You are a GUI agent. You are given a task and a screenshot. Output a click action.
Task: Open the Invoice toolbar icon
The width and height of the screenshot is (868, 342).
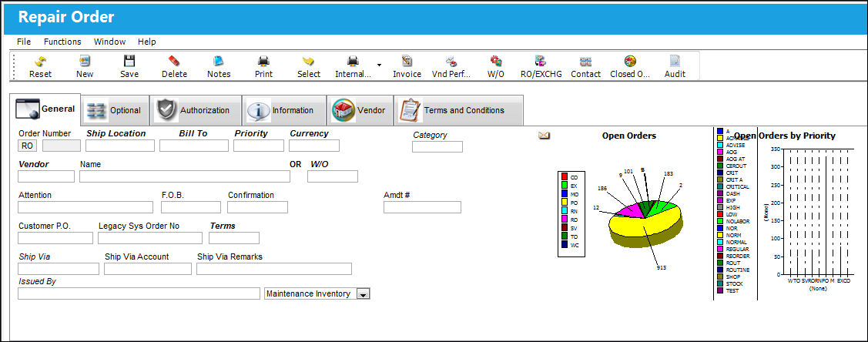407,62
